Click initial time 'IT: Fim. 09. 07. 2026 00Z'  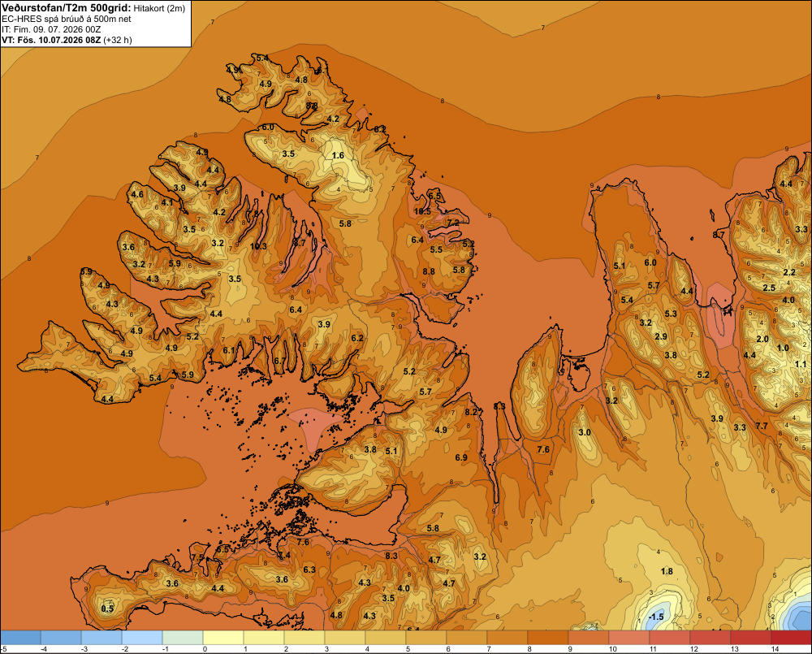click(51, 29)
